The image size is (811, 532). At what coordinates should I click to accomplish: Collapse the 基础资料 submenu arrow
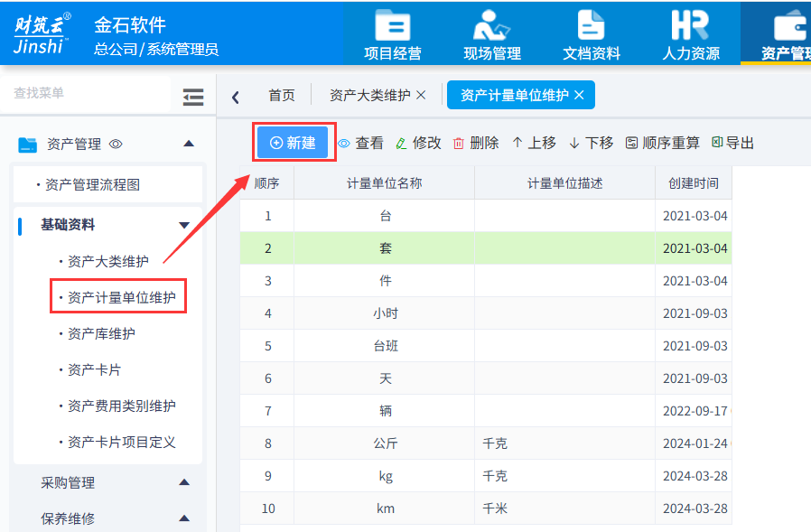pyautogui.click(x=184, y=225)
